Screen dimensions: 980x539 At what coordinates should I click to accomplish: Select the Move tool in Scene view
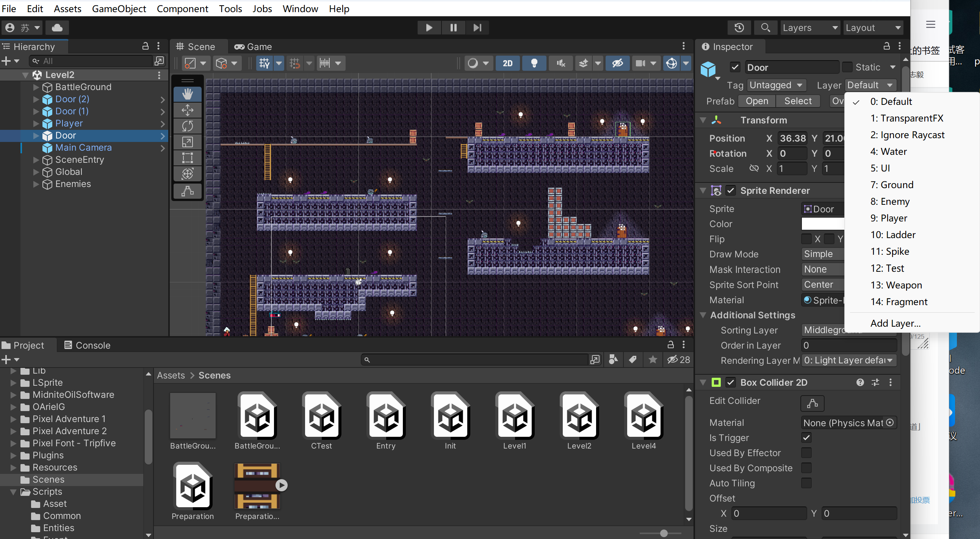(x=187, y=110)
